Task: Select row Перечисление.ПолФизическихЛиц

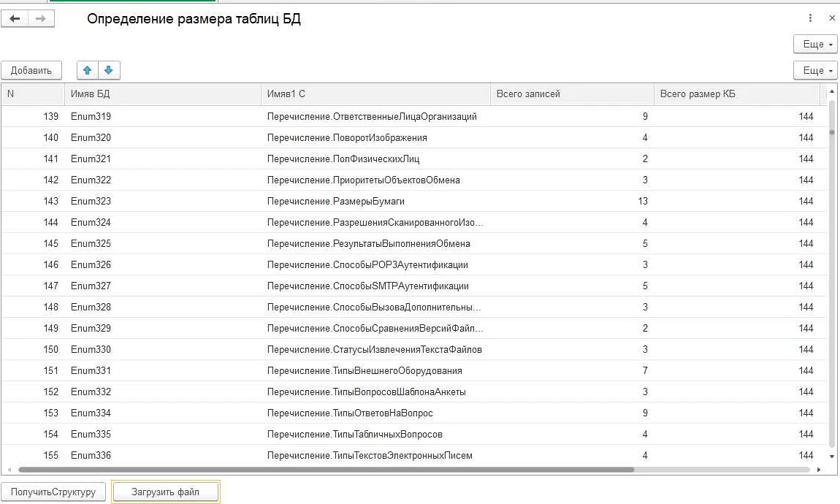Action: (x=343, y=159)
